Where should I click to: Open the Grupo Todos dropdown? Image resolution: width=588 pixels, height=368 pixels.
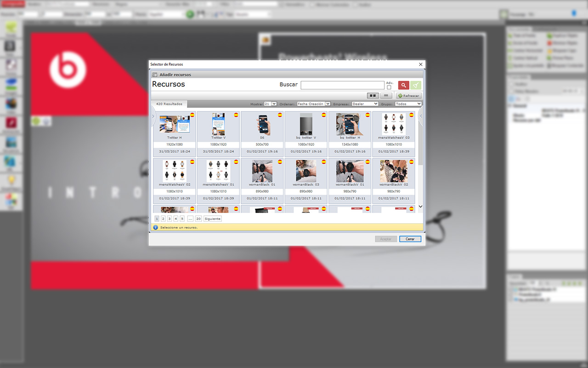(408, 104)
